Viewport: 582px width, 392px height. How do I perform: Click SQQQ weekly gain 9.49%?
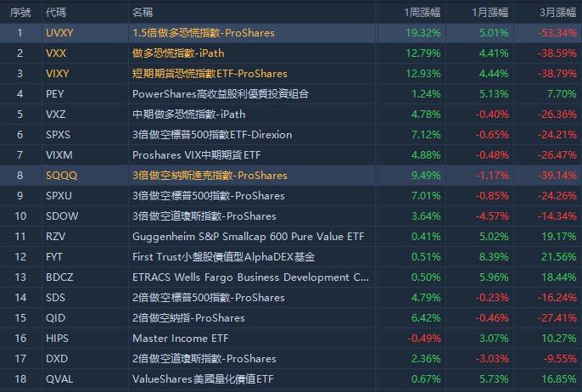[426, 176]
